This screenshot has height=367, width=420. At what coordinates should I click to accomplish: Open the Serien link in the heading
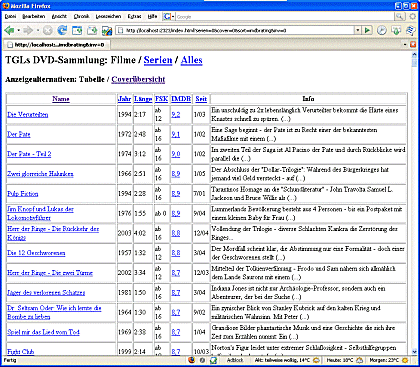coord(158,60)
